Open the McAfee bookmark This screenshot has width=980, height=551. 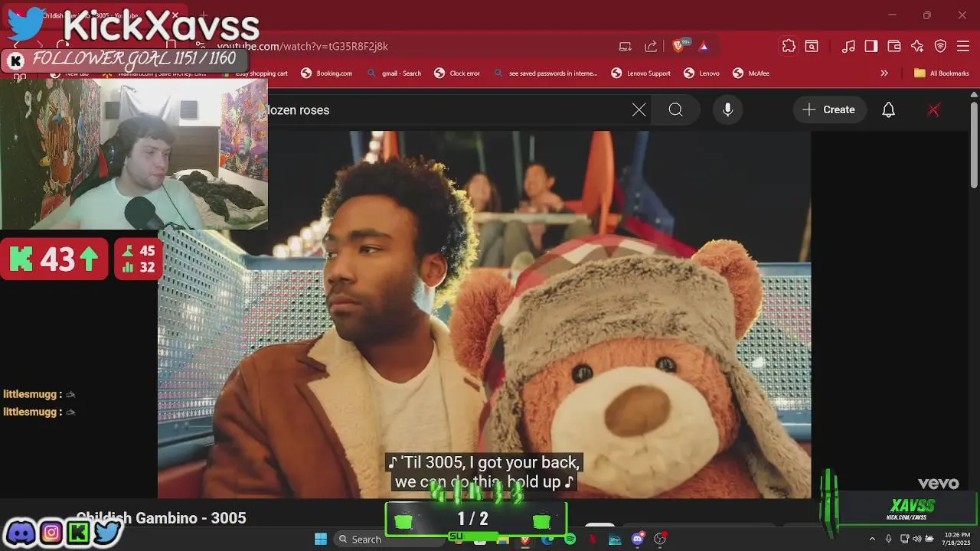pyautogui.click(x=751, y=73)
